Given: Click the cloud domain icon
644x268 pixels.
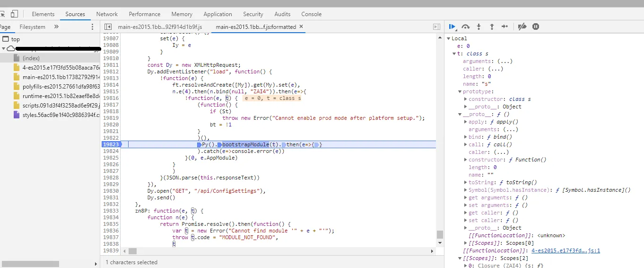Looking at the screenshot, I should pyautogui.click(x=11, y=49).
